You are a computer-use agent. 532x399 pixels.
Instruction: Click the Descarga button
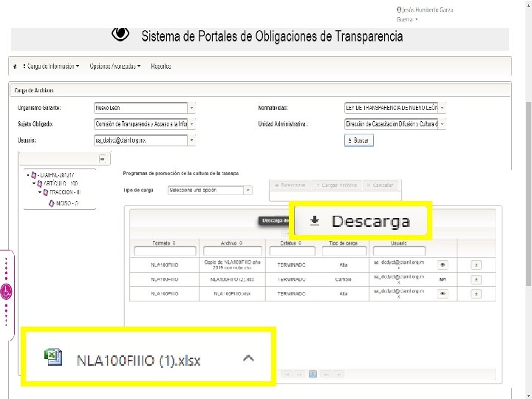click(x=361, y=221)
